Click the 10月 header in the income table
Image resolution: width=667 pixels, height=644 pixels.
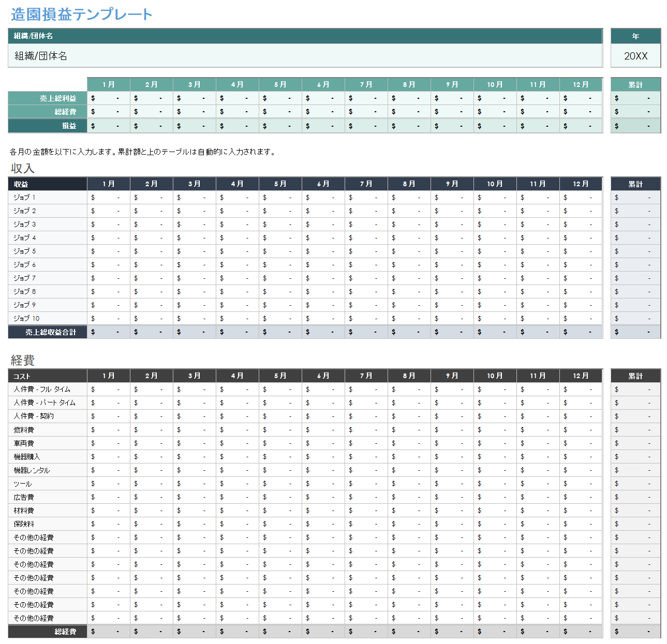tap(495, 184)
